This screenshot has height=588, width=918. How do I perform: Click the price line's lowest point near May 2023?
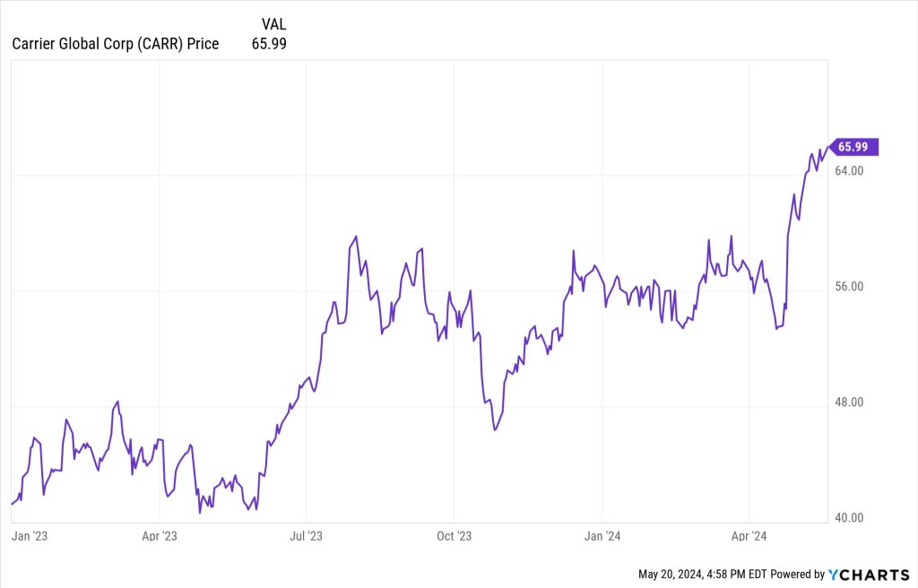200,513
